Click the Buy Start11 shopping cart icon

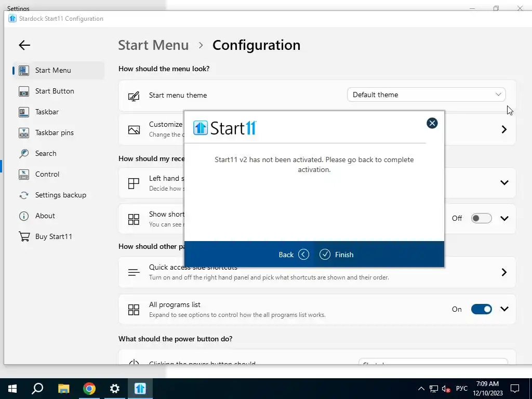point(24,236)
